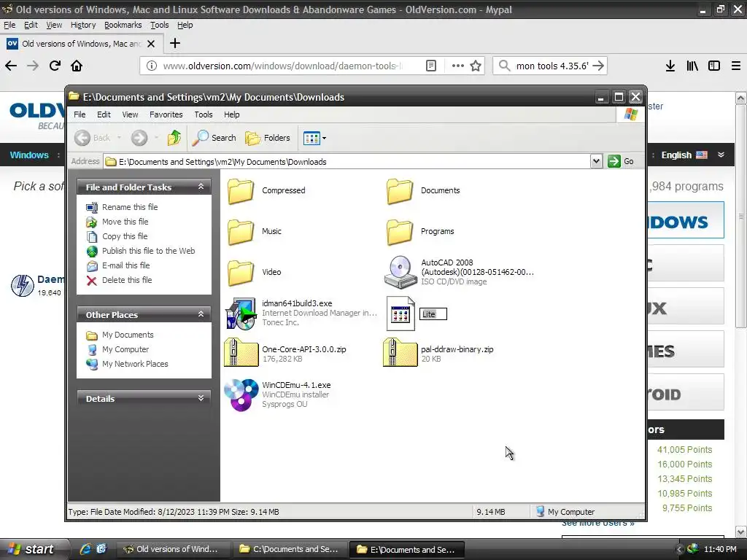Screen dimensions: 747x560
Task: Click the Internet Explorer quick launch icon
Action: [x=86, y=549]
